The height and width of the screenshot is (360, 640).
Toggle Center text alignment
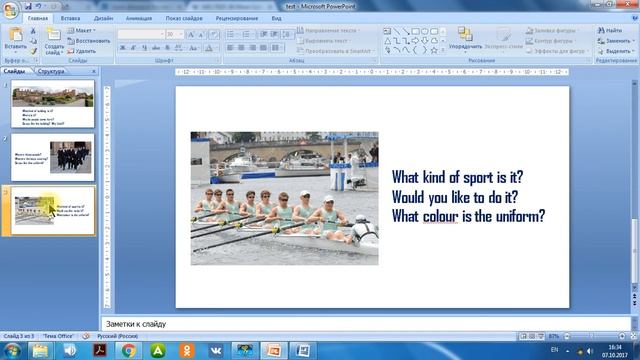pyautogui.click(x=242, y=48)
